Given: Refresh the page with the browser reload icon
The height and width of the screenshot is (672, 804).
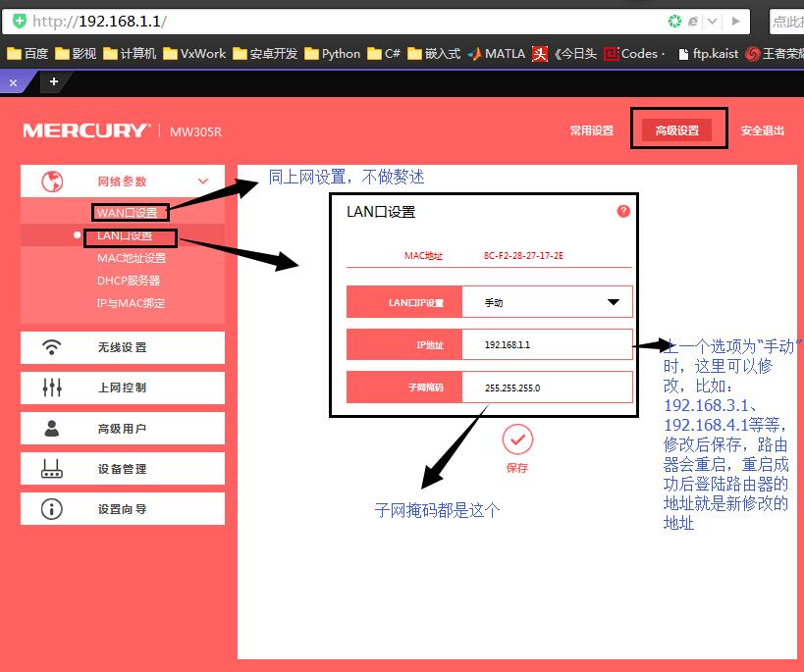Looking at the screenshot, I should (x=674, y=20).
